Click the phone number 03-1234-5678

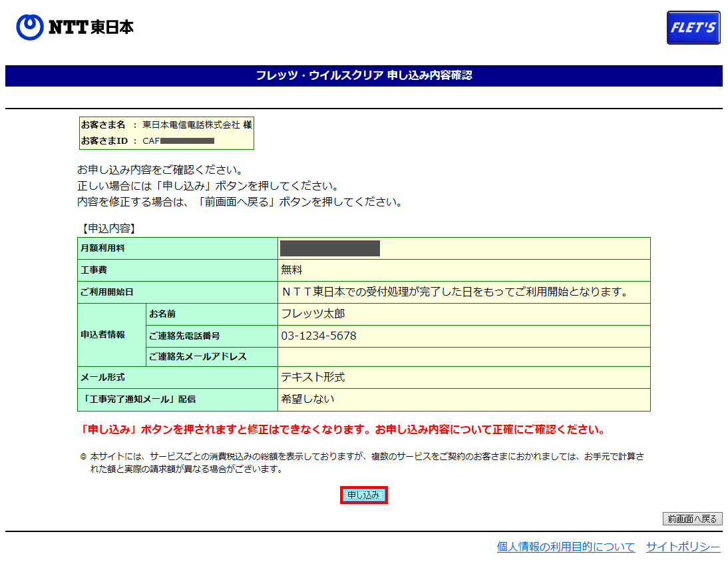[319, 336]
